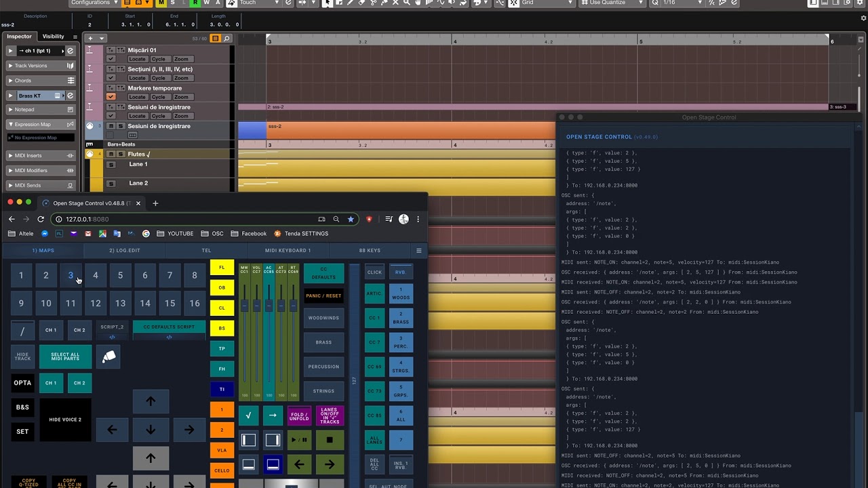
Task: Click the green right-arrow pad
Action: click(x=330, y=464)
